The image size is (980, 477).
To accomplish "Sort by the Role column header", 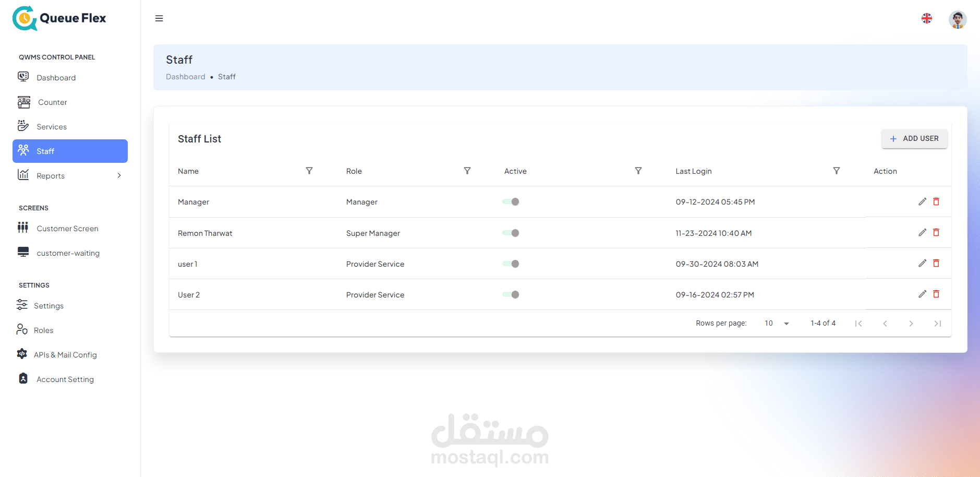I will tap(354, 171).
